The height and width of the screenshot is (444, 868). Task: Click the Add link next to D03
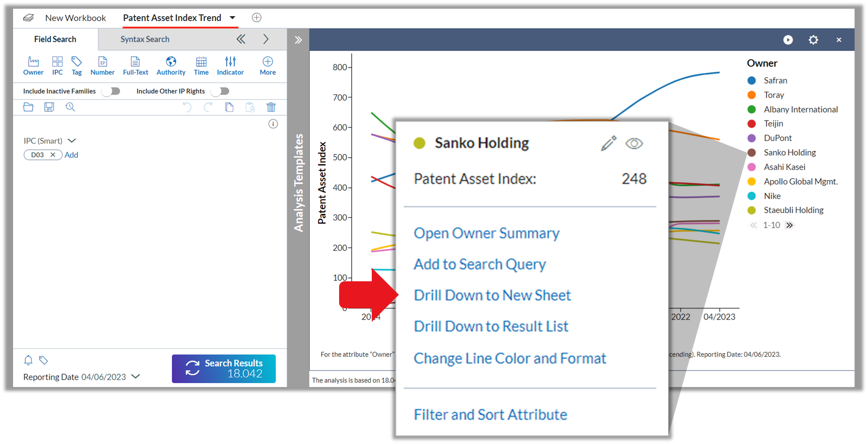coord(71,155)
